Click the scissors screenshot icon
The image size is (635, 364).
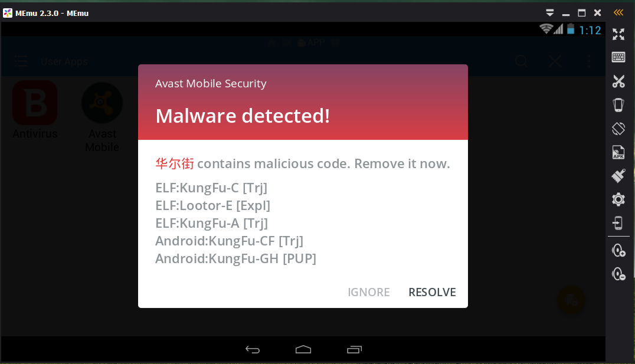(618, 81)
